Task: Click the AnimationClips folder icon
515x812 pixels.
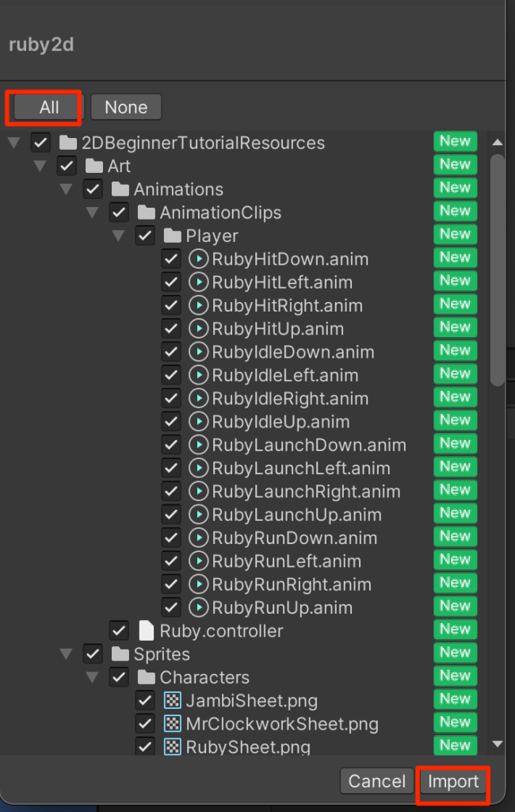Action: 147,213
